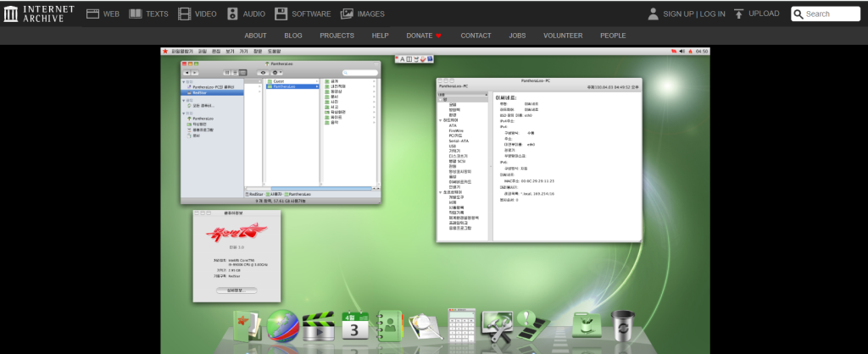This screenshot has width=868, height=354.
Task: Open the wrench and screwdriver system settings icon
Action: [497, 326]
